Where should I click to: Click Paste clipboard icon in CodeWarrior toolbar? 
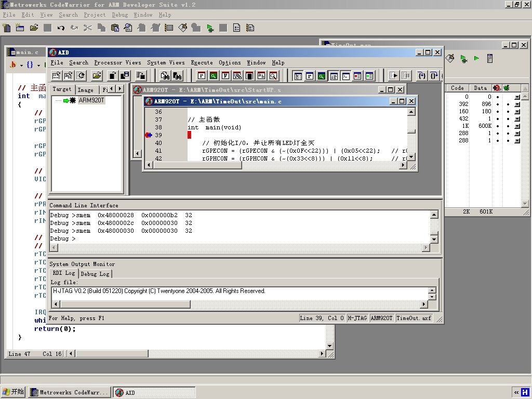(x=115, y=28)
